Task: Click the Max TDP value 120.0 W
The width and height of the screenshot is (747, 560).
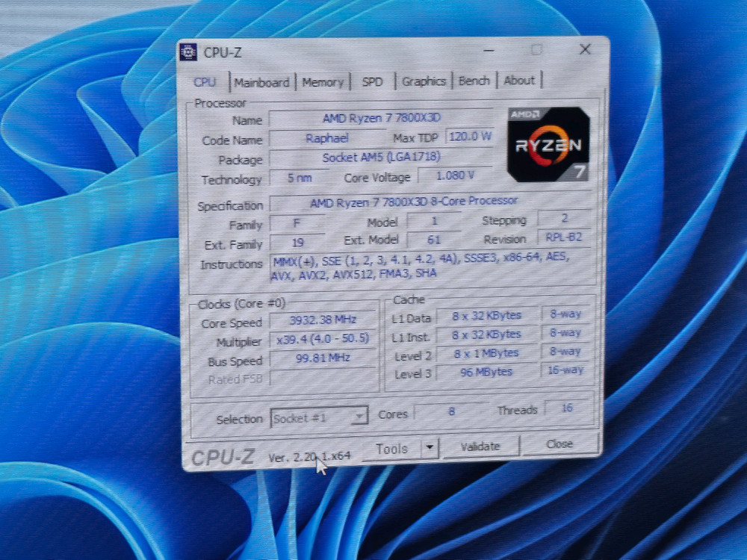Action: coord(470,137)
